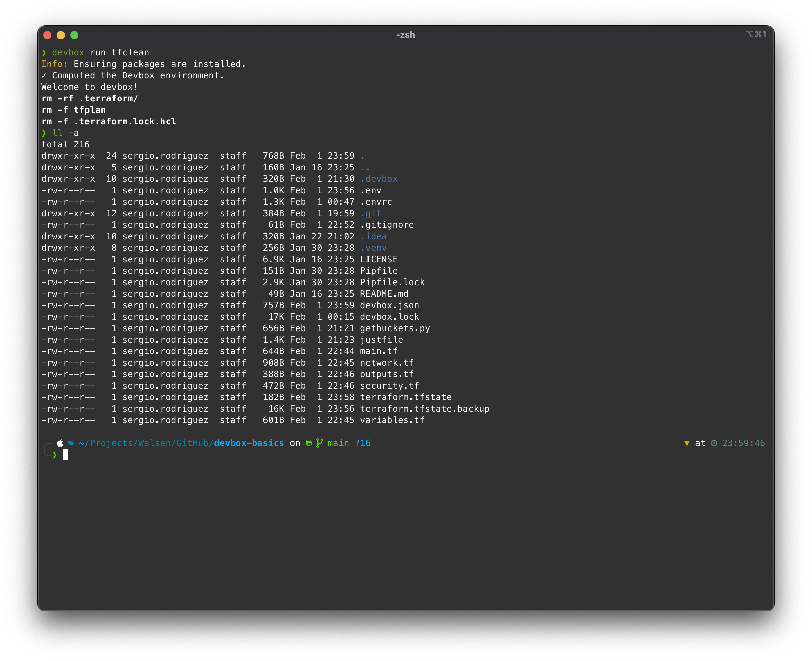
Task: Click the network.tf file name
Action: click(387, 363)
